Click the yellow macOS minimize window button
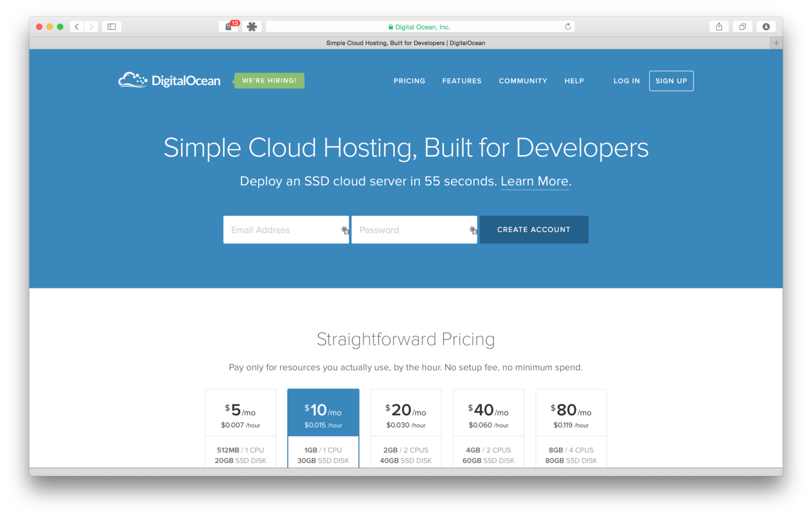 click(49, 26)
